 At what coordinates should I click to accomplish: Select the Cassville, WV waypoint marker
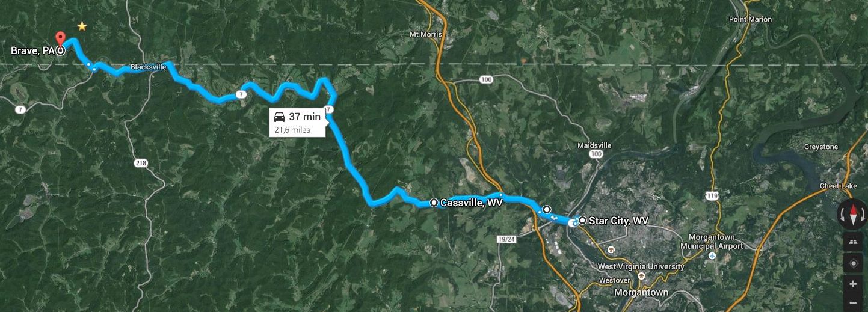coord(434,203)
